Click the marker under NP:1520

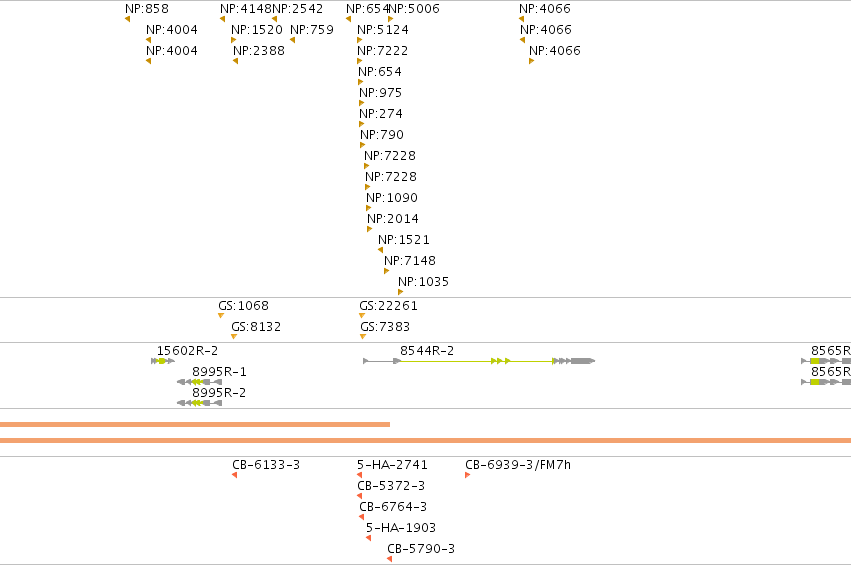[233, 40]
